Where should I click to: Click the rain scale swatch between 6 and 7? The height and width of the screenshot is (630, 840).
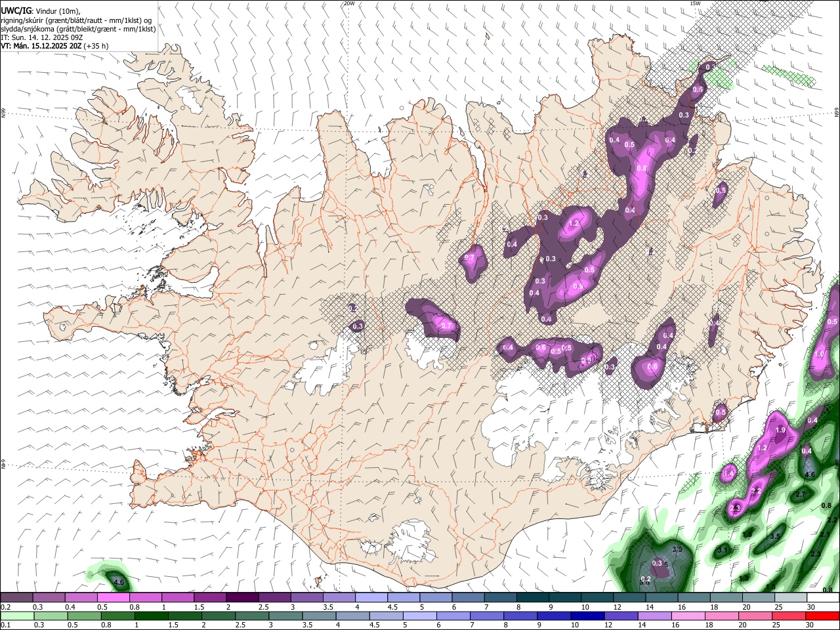click(453, 616)
